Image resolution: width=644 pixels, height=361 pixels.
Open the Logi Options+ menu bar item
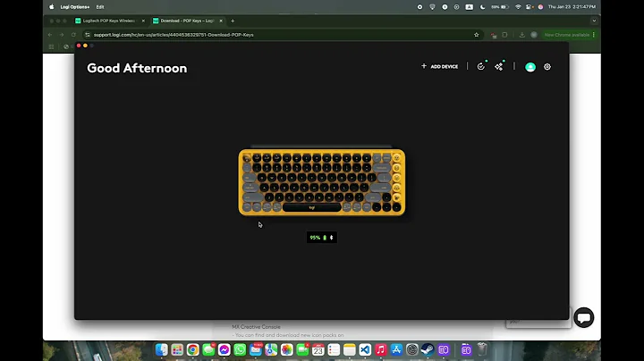75,7
